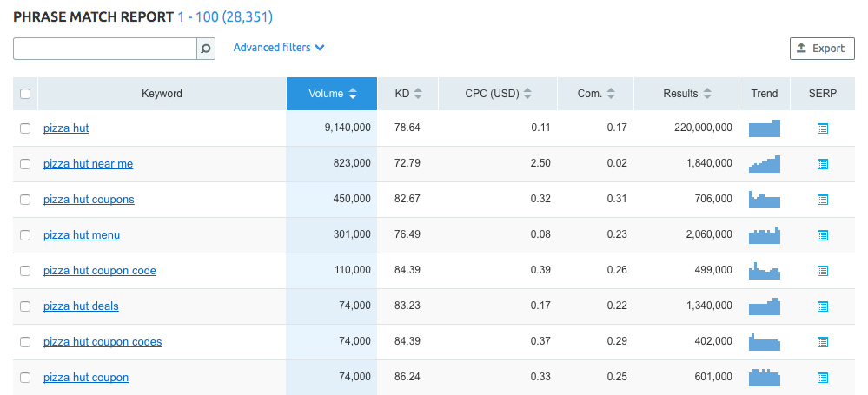View trend chart for pizza hut coupon codes

click(x=765, y=342)
